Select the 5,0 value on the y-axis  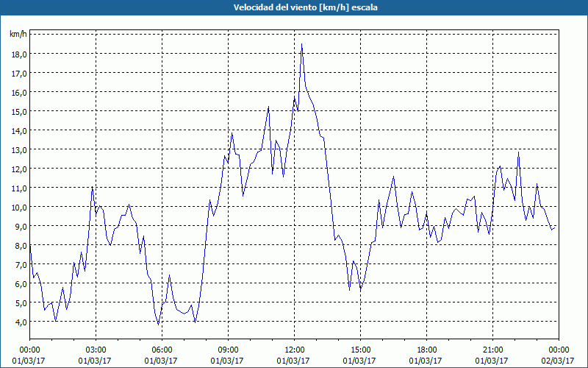[x=21, y=303]
